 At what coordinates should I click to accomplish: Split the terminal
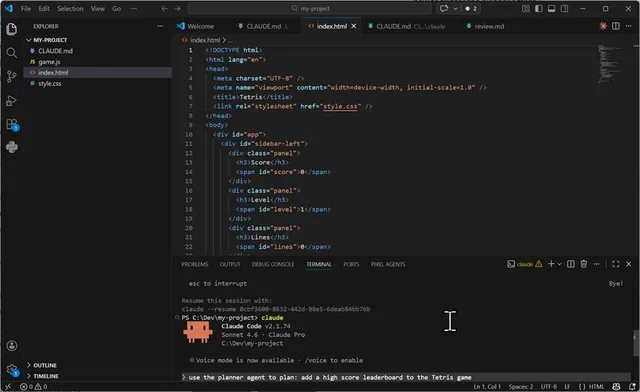tap(571, 264)
